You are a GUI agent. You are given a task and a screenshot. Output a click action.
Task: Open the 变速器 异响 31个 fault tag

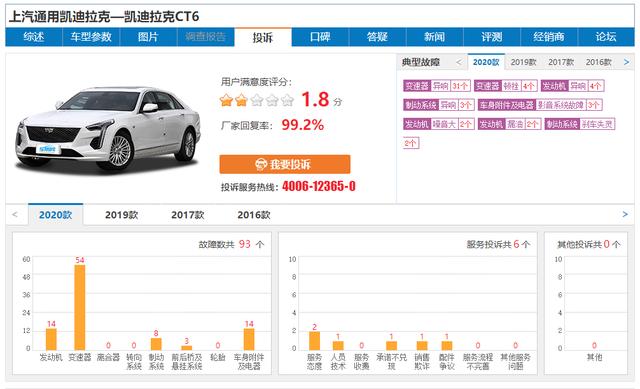437,86
